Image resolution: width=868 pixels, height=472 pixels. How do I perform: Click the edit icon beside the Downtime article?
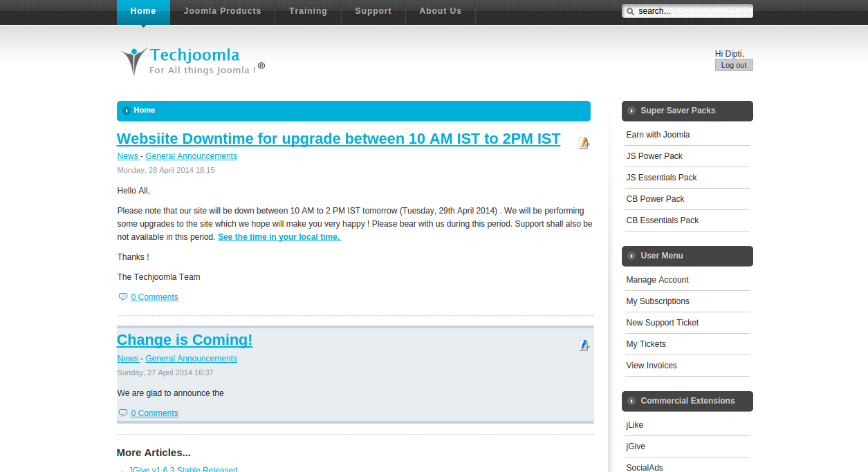pyautogui.click(x=584, y=143)
